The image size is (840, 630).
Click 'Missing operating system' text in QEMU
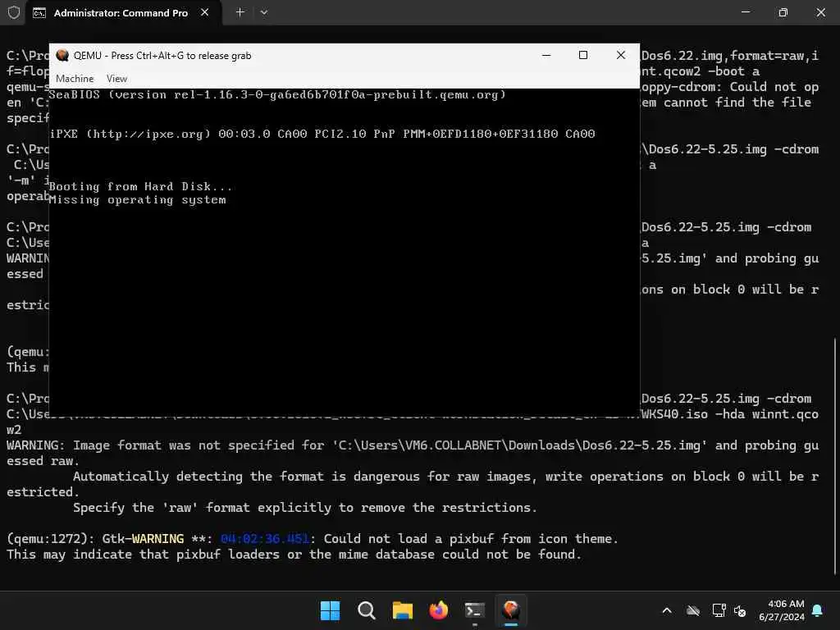pos(138,200)
